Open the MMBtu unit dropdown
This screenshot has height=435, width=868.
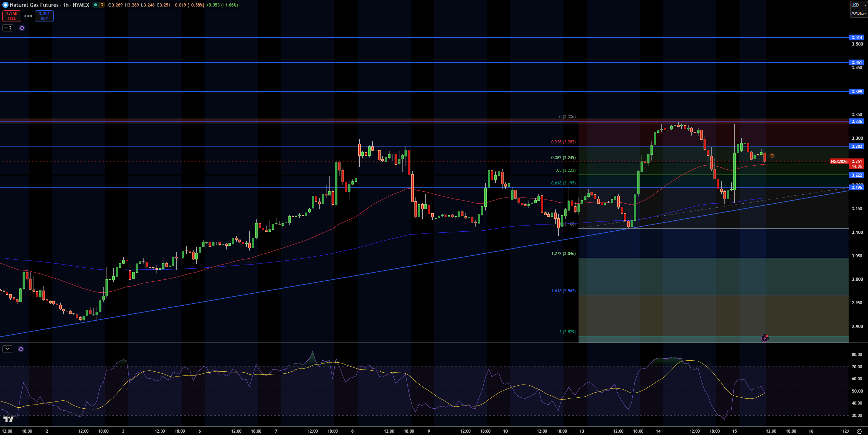859,13
